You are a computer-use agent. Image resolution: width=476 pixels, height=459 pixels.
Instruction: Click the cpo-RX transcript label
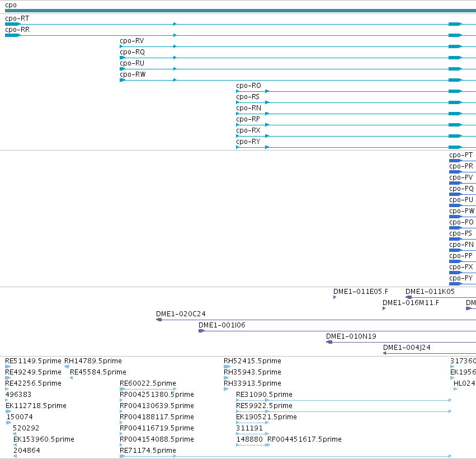point(248,131)
